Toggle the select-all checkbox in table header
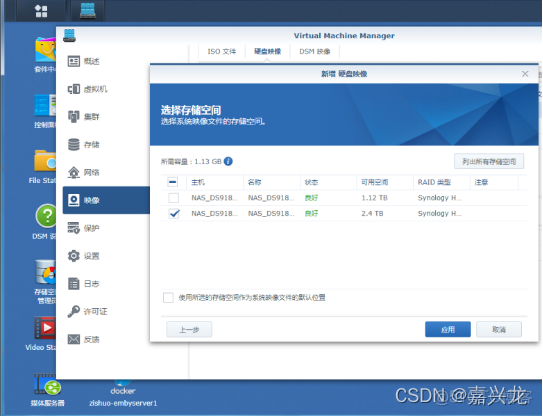The image size is (543, 416). [x=173, y=182]
